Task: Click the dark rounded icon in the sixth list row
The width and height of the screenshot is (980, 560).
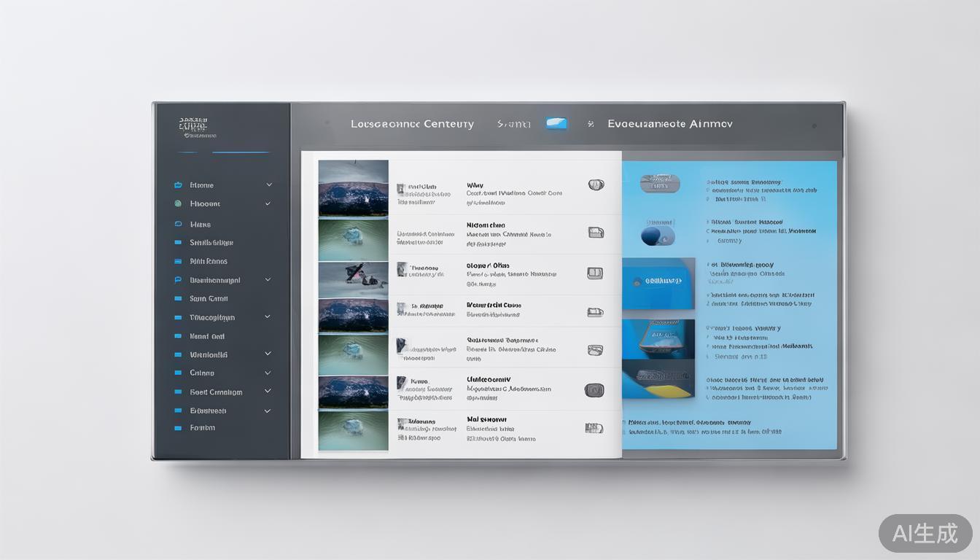Action: (594, 390)
